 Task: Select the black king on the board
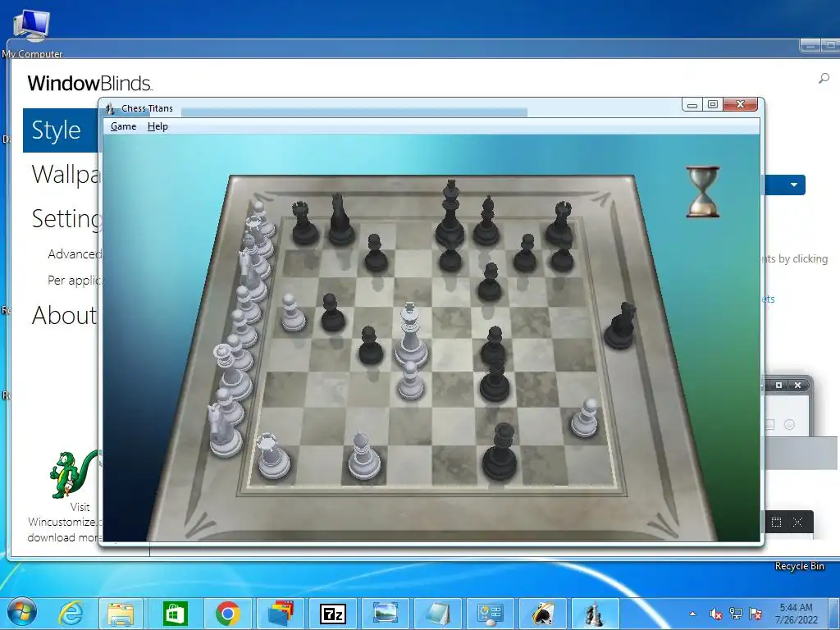coord(450,214)
